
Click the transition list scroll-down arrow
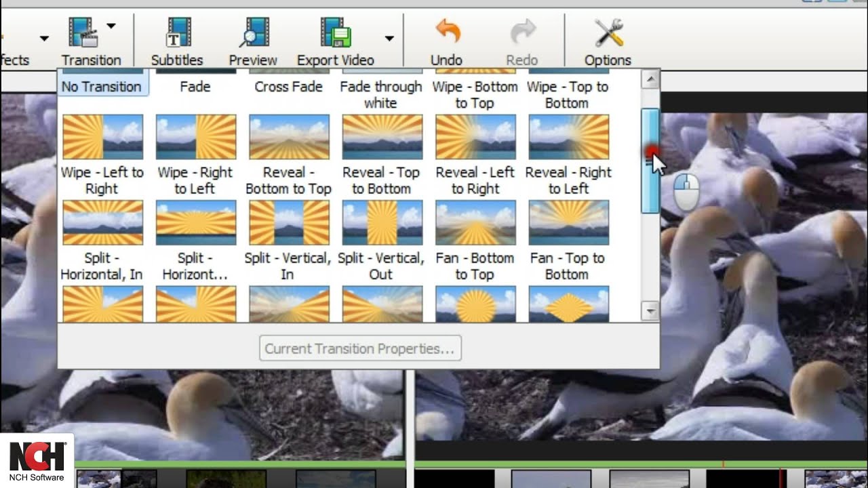(x=650, y=311)
